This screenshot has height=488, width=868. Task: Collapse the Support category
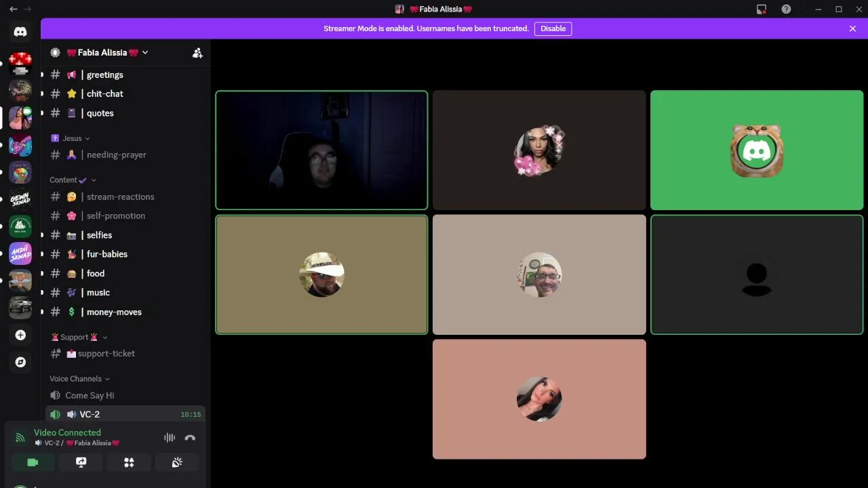[x=79, y=337]
